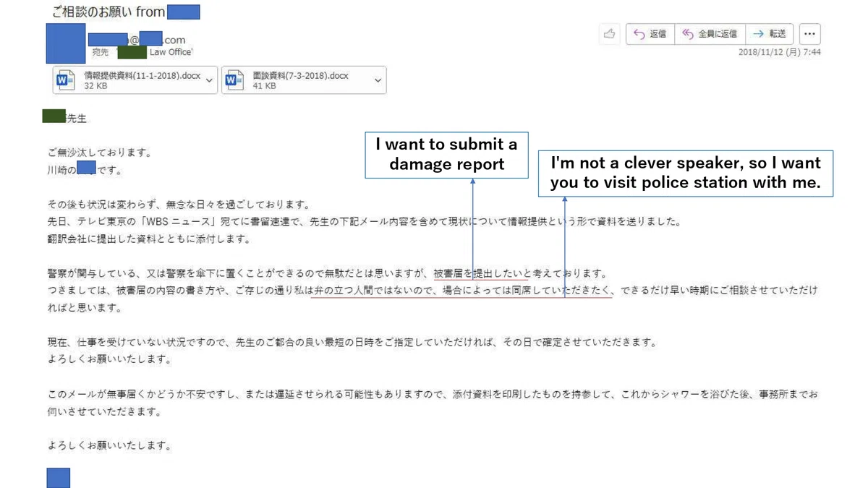The height and width of the screenshot is (488, 868).
Task: Reply to everyone with 全員に返信
Action: pyautogui.click(x=709, y=34)
